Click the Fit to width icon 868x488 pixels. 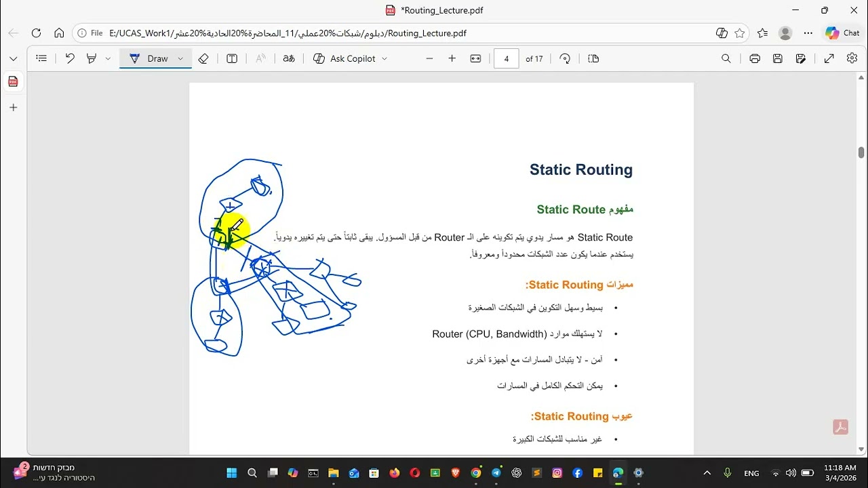475,59
